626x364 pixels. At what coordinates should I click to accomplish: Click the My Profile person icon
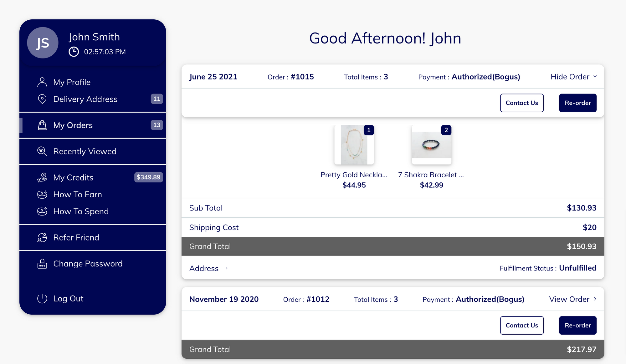click(42, 82)
